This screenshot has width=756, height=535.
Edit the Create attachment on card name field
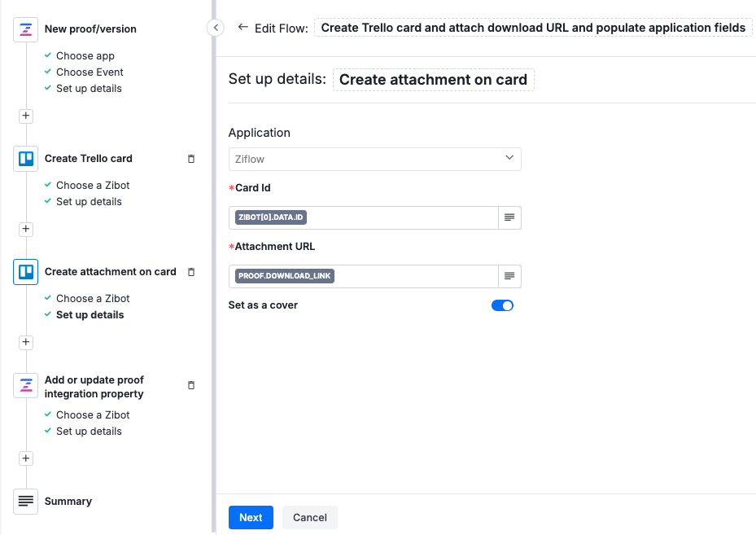coord(434,80)
